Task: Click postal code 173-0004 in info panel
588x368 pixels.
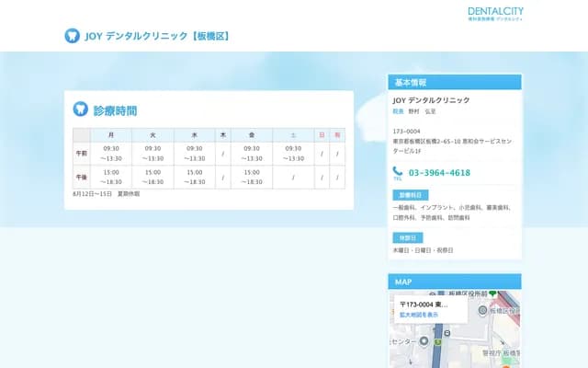Action: tap(406, 132)
